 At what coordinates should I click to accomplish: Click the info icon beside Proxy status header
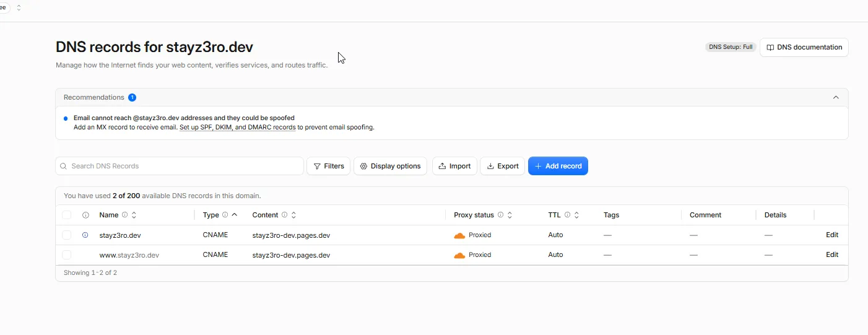pyautogui.click(x=500, y=215)
